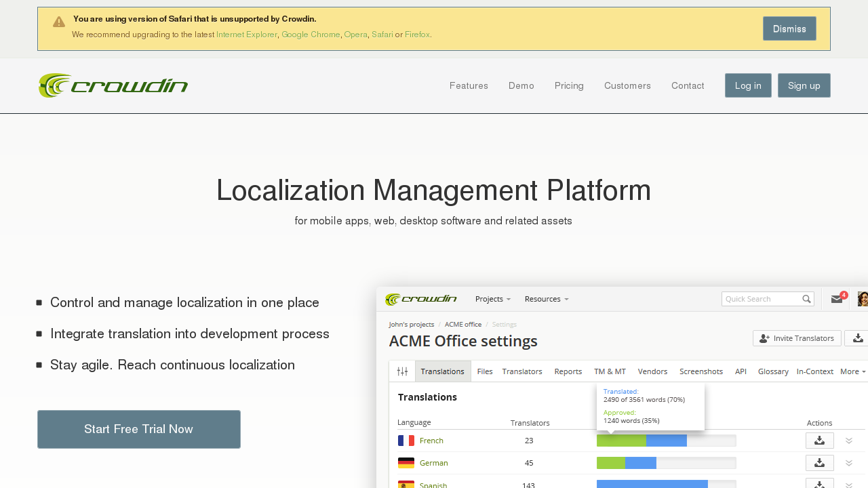Click the German translation progress bar
The height and width of the screenshot is (488, 868).
[667, 463]
